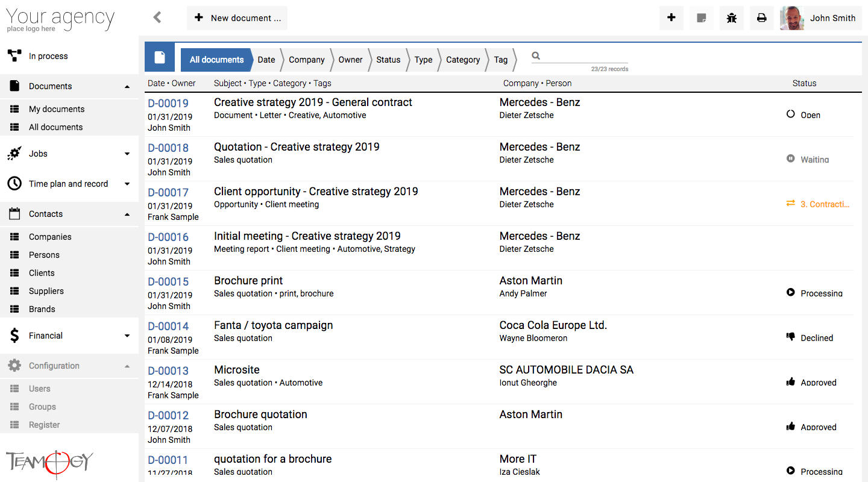This screenshot has width=868, height=482.
Task: Collapse sidebar with the left chevron arrow
Action: coord(157,17)
